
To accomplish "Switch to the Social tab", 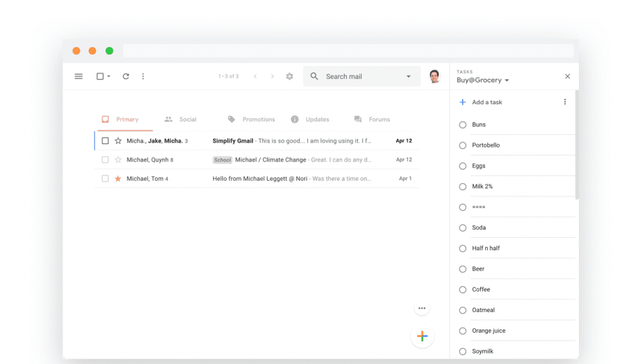I will [x=180, y=119].
